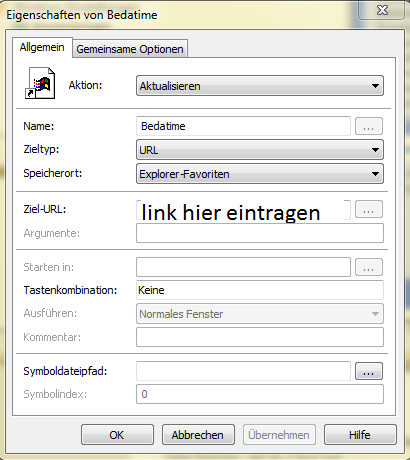Switch to the Gemeinsame Optionen tab
410x460 pixels.
coord(130,49)
